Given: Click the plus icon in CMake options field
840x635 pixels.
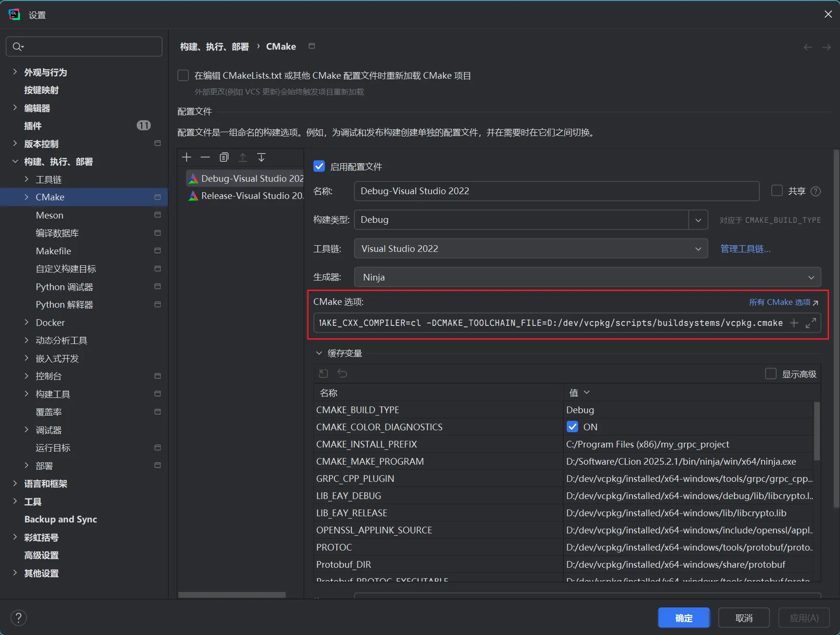Looking at the screenshot, I should (x=794, y=323).
